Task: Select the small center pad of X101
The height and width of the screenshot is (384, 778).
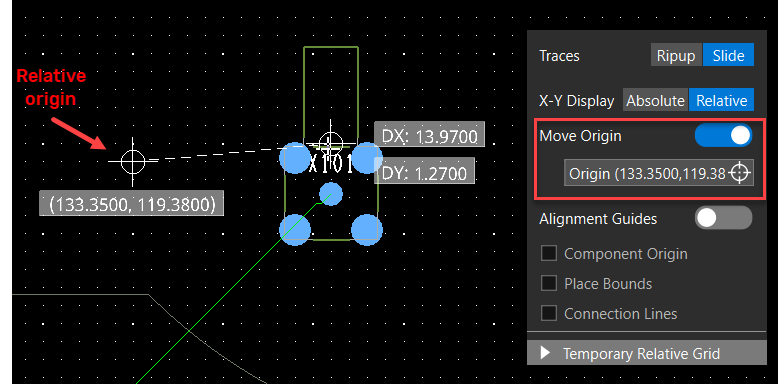Action: (330, 193)
